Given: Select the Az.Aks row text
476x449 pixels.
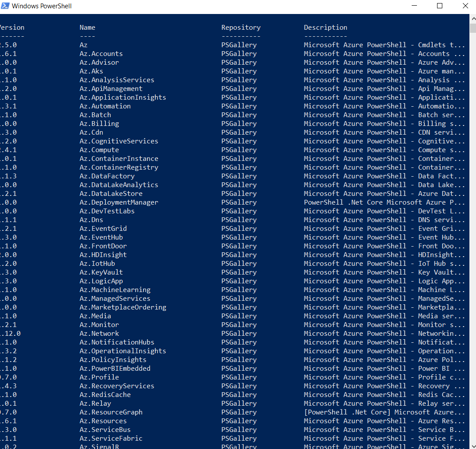Looking at the screenshot, I should [92, 71].
